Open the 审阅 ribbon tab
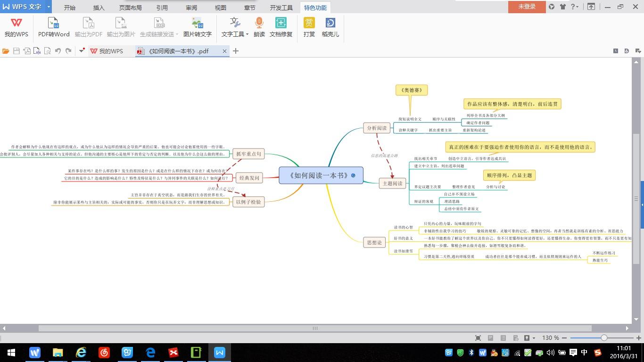644x362 pixels. (191, 8)
